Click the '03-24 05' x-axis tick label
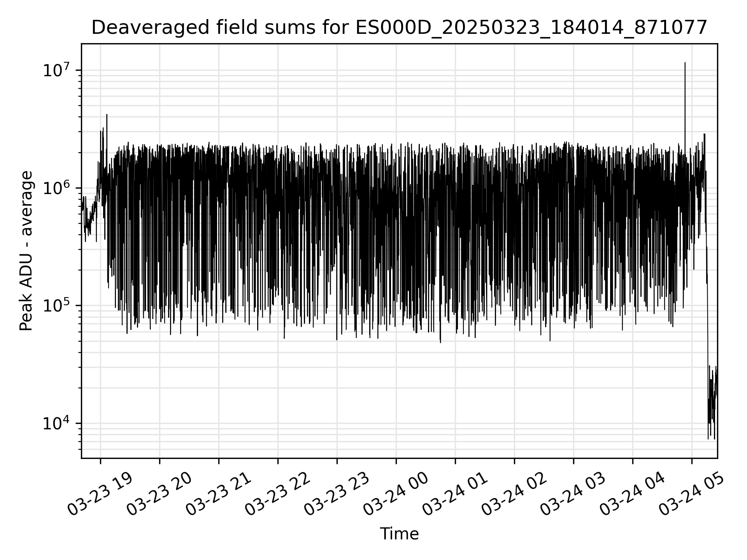The image size is (747, 560). (x=692, y=494)
